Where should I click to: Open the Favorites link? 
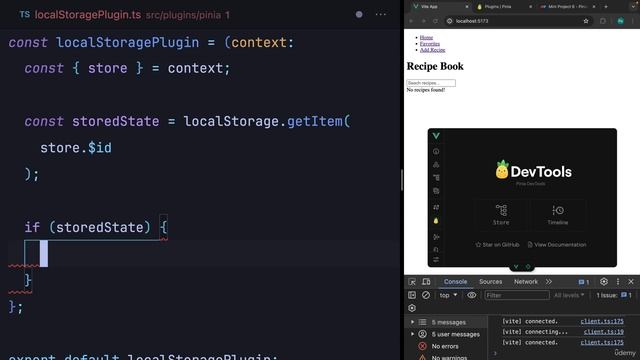tap(430, 44)
